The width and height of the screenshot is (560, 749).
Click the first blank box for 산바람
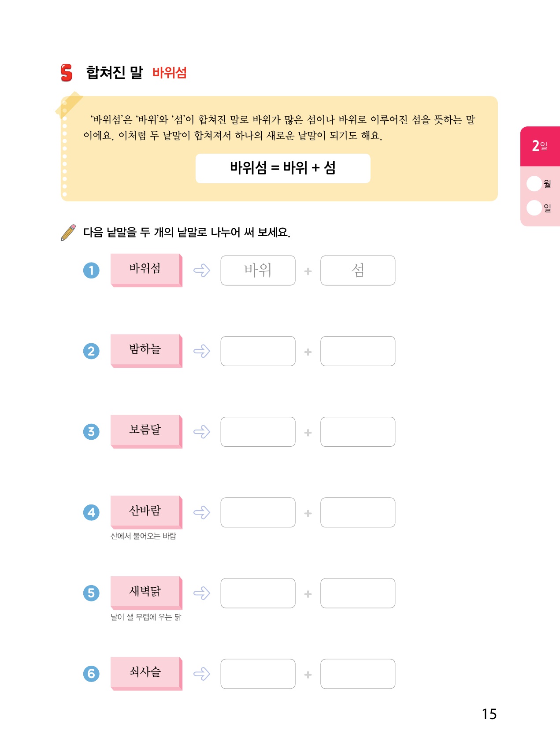(x=258, y=512)
